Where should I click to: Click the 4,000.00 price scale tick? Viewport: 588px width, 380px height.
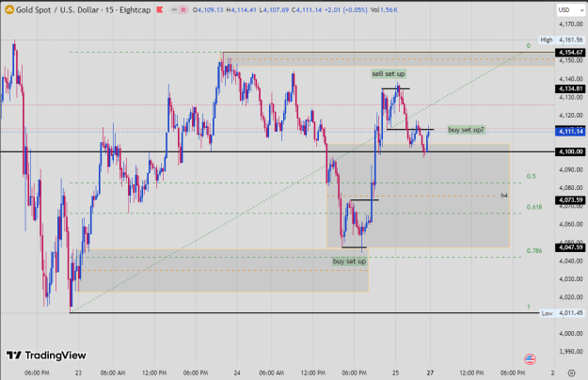[x=571, y=334]
